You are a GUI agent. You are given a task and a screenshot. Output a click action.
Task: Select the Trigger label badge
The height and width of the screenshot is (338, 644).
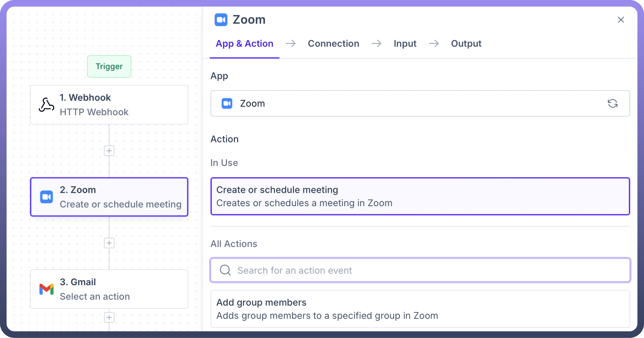coord(109,66)
